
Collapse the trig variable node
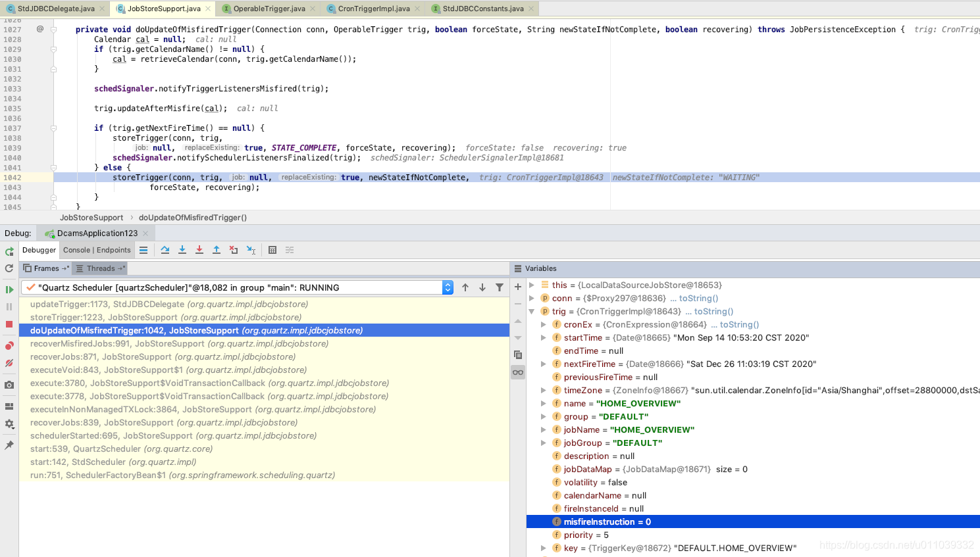click(532, 311)
